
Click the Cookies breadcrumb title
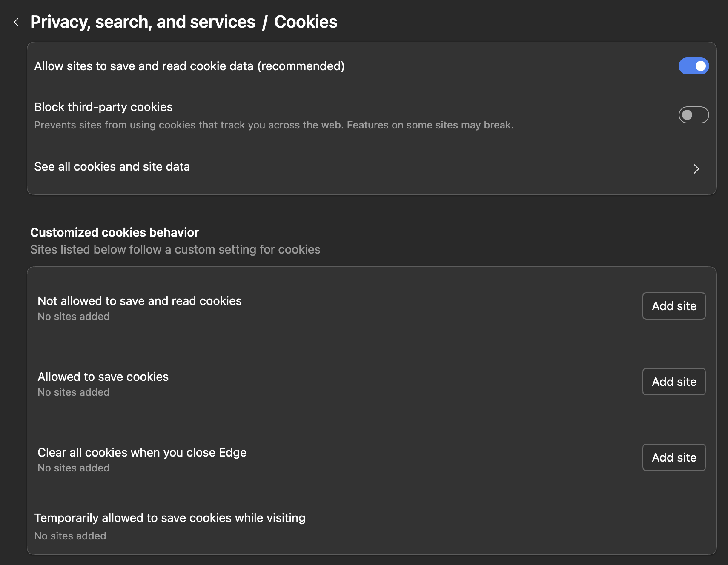(x=305, y=22)
